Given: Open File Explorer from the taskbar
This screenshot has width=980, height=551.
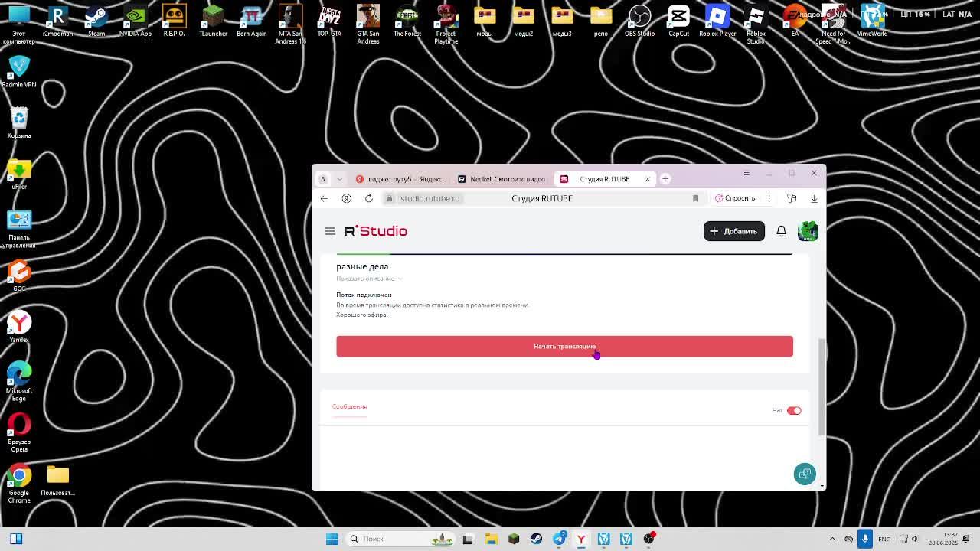Looking at the screenshot, I should 491,539.
